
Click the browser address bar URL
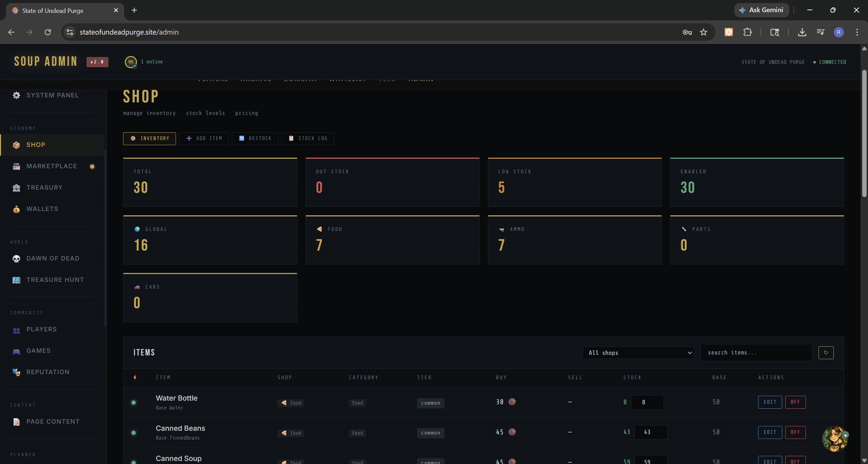point(129,32)
